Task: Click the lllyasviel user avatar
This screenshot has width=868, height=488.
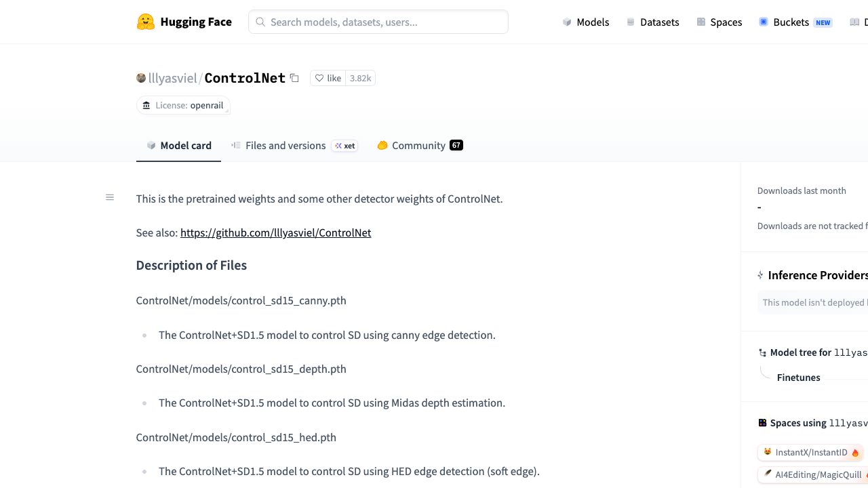Action: click(x=141, y=78)
